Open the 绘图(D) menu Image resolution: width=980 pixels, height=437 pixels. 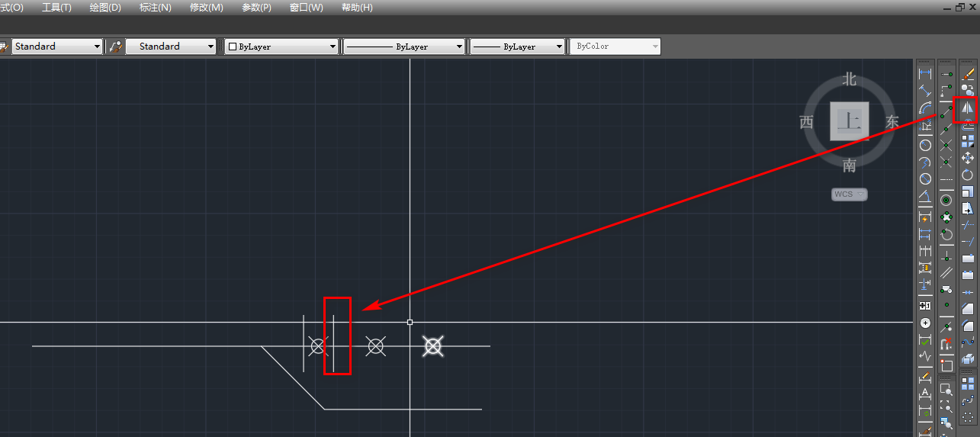105,8
